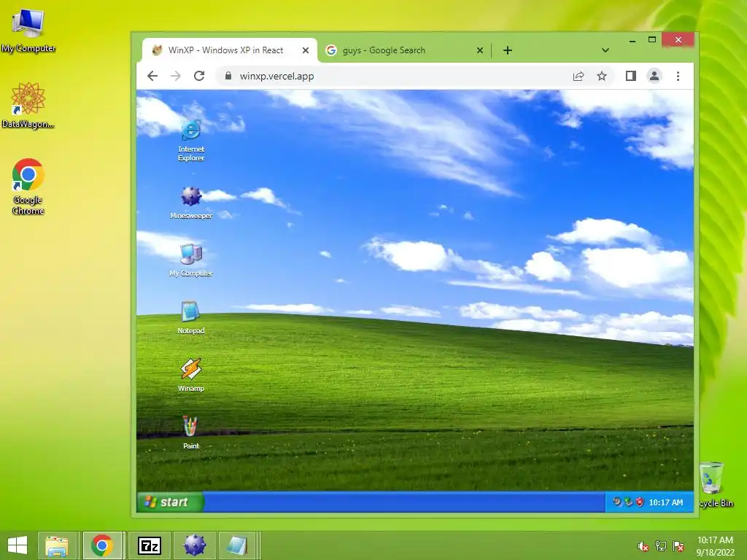Open File Explorer from the taskbar
Viewport: 747px width, 560px height.
57,545
